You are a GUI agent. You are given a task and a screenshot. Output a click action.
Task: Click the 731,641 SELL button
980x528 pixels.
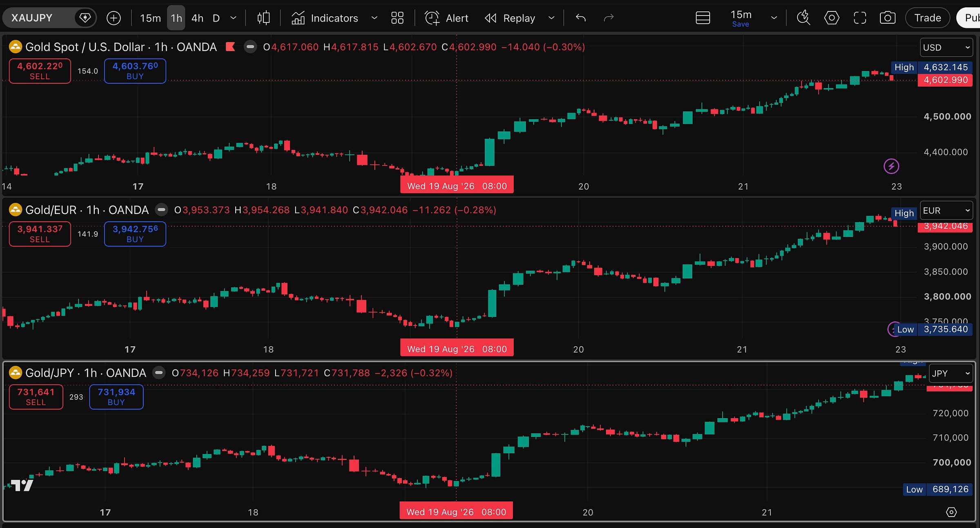pos(36,397)
